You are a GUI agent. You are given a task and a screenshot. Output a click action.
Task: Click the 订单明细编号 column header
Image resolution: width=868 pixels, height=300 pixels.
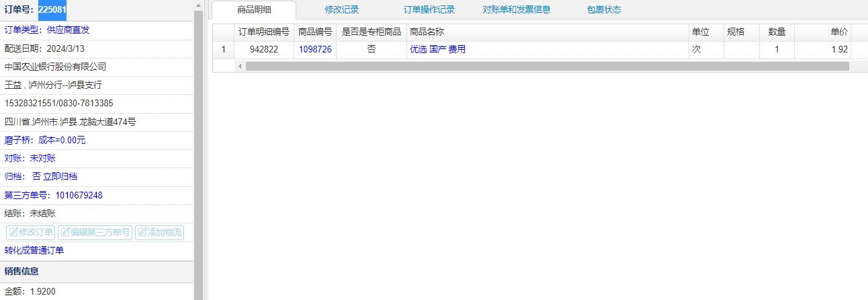[x=264, y=32]
